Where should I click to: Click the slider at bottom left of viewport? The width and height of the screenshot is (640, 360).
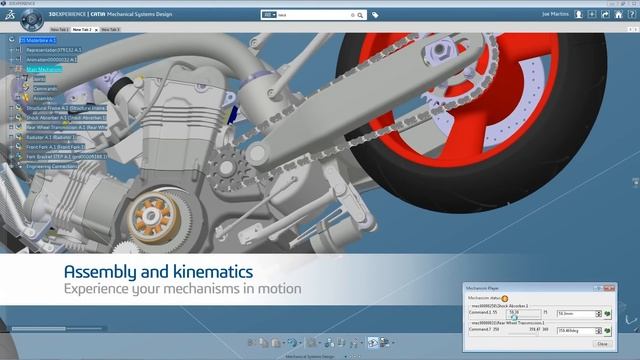pos(58,328)
